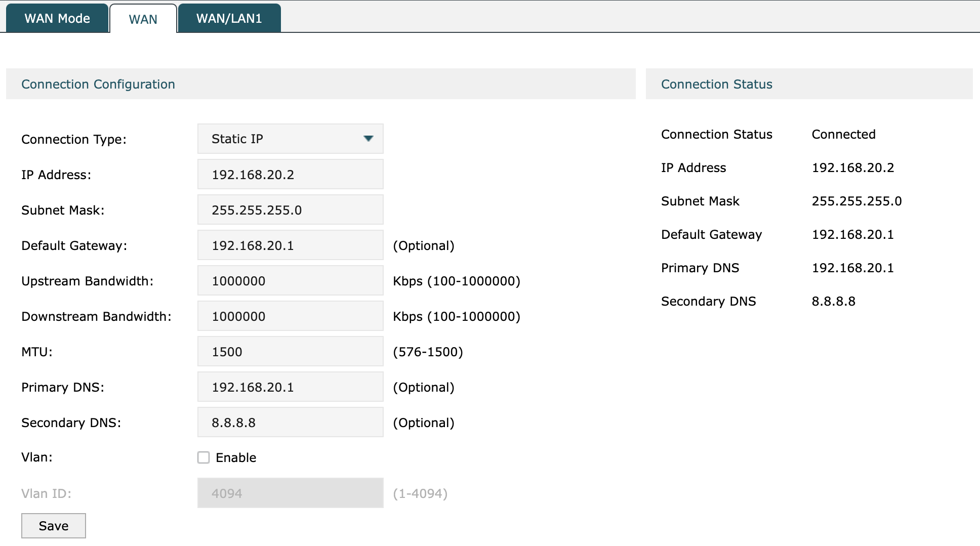
Task: Edit the Downstream Bandwidth field
Action: click(290, 316)
